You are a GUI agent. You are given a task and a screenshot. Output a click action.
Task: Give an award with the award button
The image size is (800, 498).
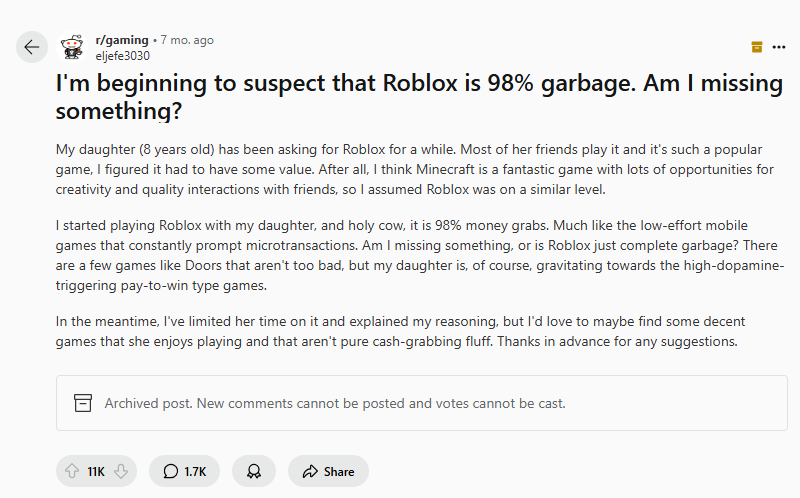coord(254,471)
